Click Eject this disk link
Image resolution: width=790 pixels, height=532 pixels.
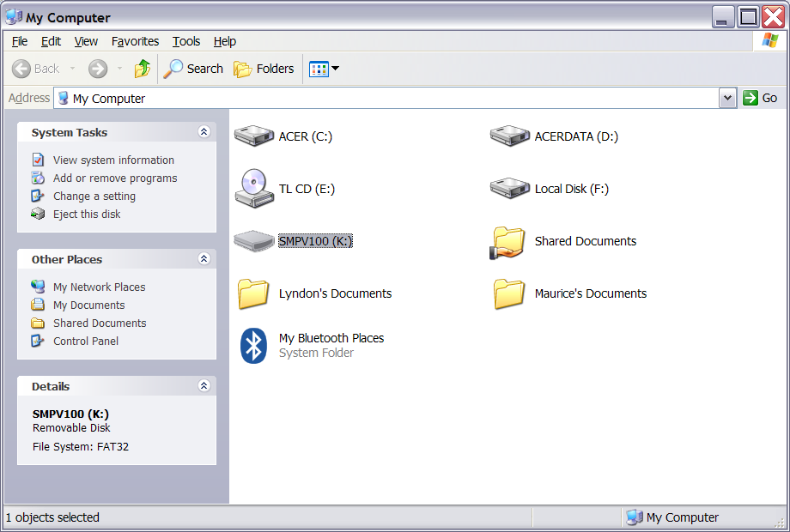click(x=87, y=215)
